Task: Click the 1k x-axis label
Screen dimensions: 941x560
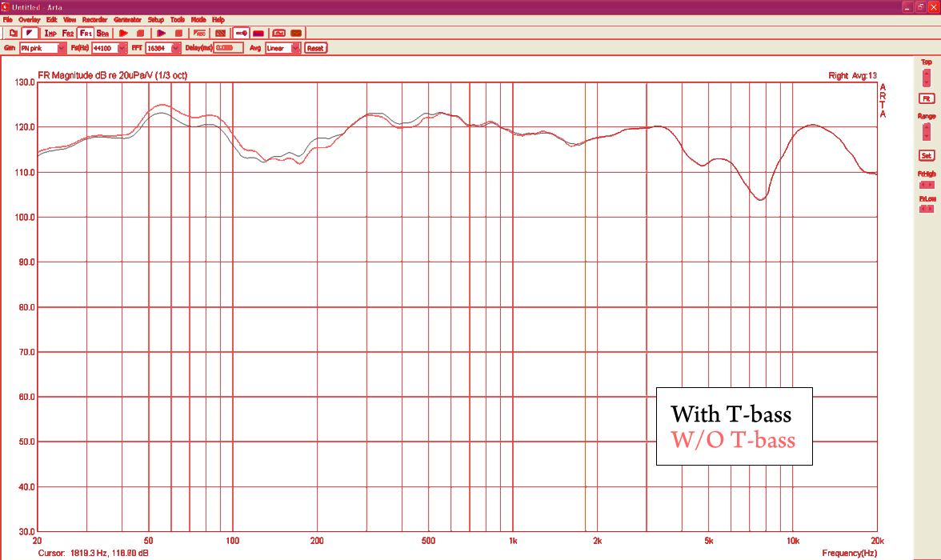Action: [x=513, y=541]
